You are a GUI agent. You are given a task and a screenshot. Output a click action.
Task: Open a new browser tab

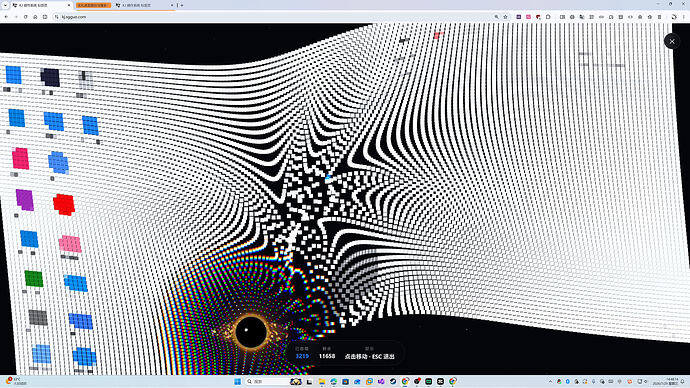click(x=182, y=5)
